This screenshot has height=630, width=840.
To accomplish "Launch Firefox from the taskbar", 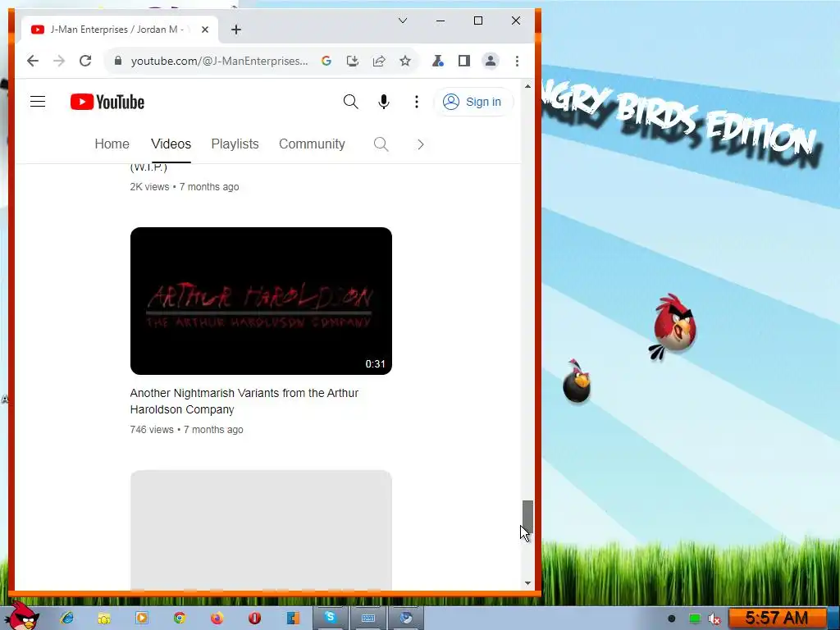I will (x=217, y=618).
